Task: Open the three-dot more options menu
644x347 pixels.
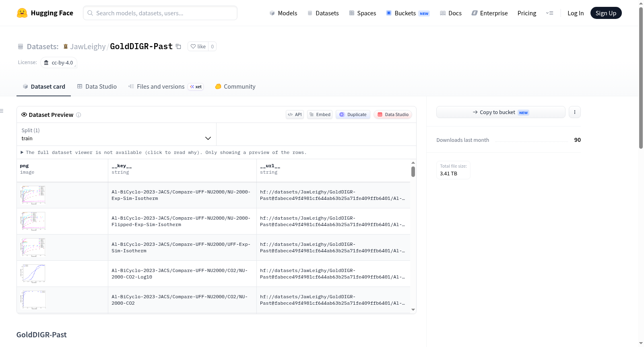Action: click(x=575, y=112)
